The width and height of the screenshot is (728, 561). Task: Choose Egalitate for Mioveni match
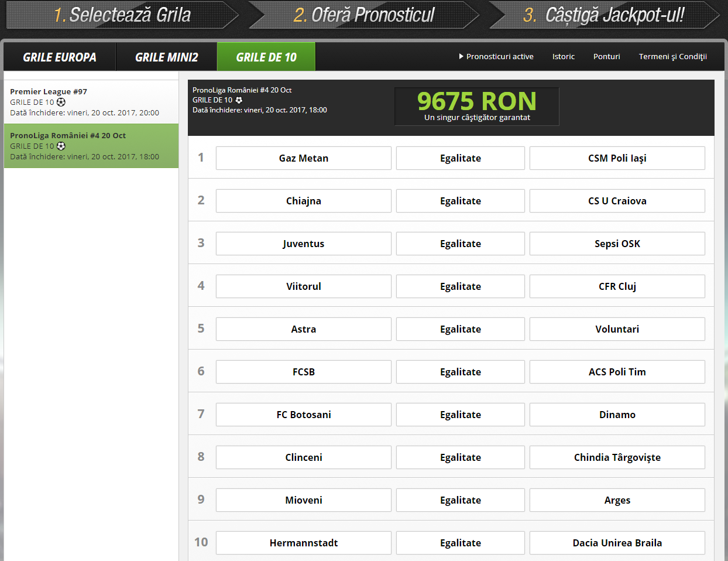click(x=461, y=500)
